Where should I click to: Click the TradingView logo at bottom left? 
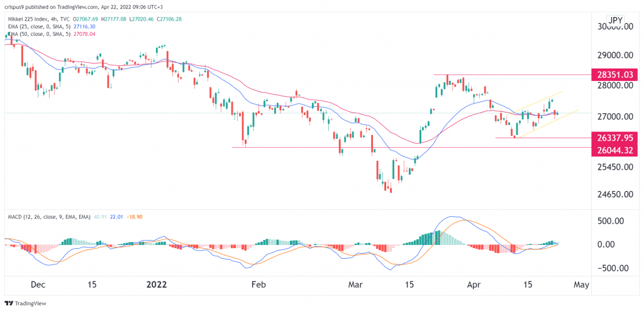tap(25, 303)
